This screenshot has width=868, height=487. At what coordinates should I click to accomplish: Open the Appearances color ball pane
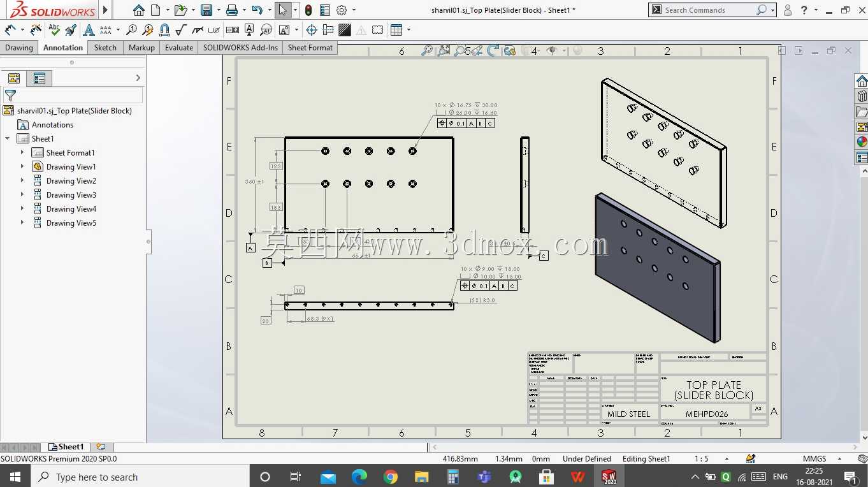pos(862,142)
